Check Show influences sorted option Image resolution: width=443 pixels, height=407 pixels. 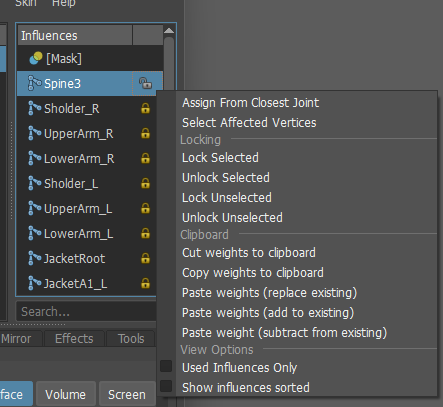pos(166,386)
